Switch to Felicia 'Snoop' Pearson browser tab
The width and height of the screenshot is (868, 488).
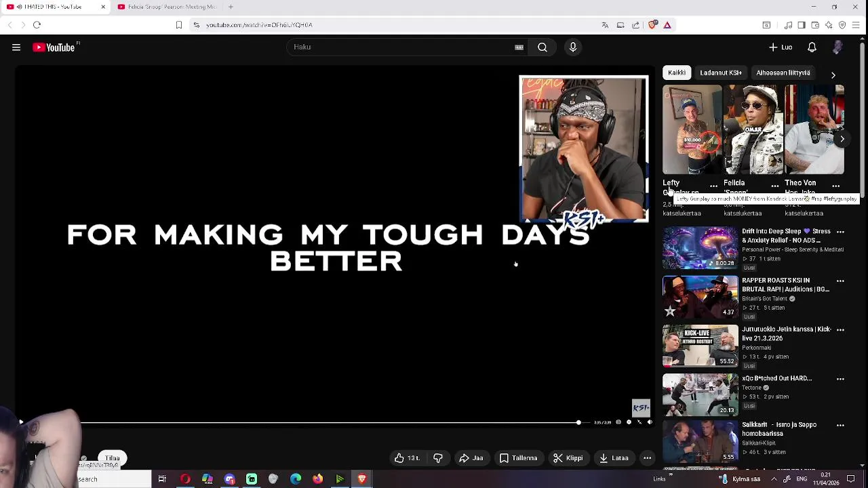(166, 7)
